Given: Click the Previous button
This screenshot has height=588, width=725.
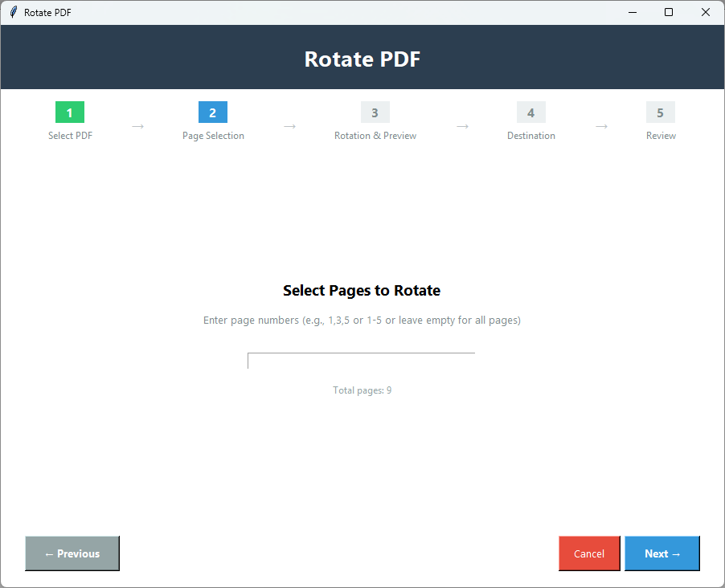Looking at the screenshot, I should click(72, 553).
